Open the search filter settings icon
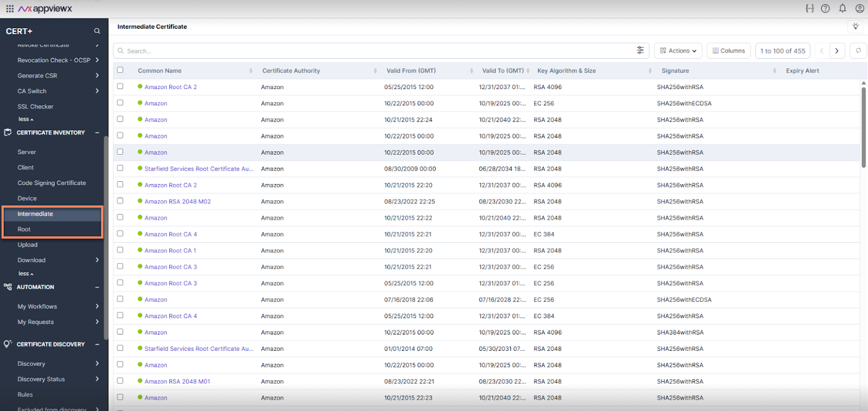 click(x=640, y=50)
